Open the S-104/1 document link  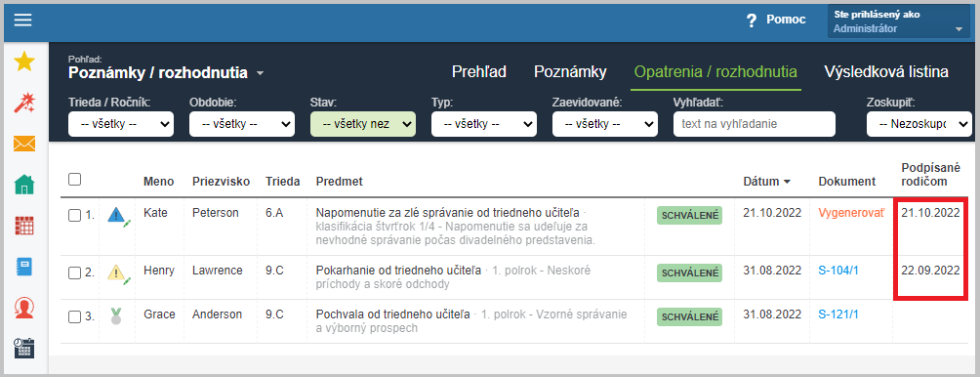(x=838, y=271)
